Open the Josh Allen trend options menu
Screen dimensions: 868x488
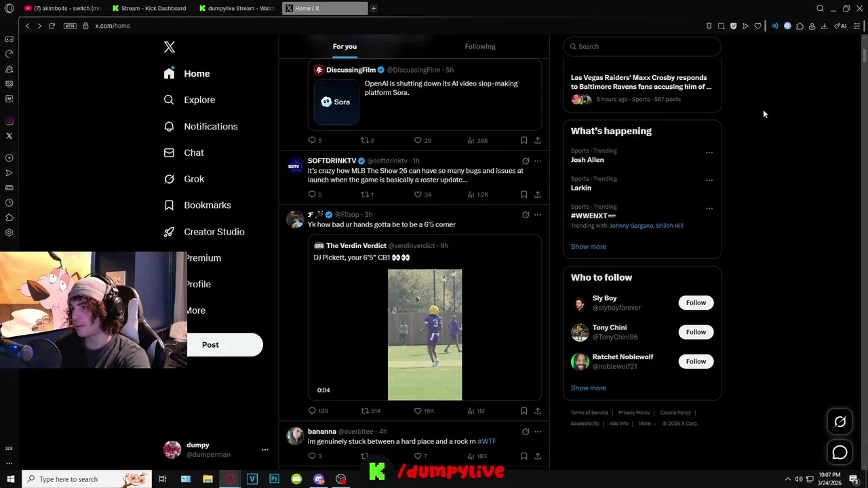pyautogui.click(x=709, y=152)
